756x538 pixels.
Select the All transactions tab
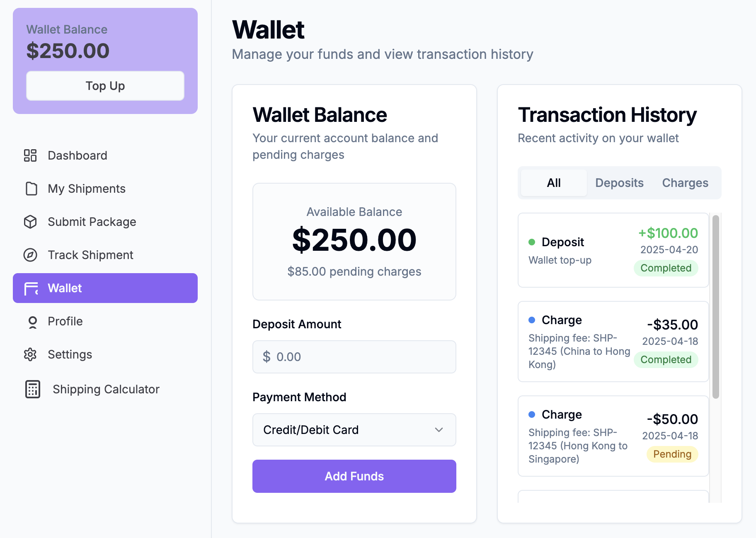[554, 183]
